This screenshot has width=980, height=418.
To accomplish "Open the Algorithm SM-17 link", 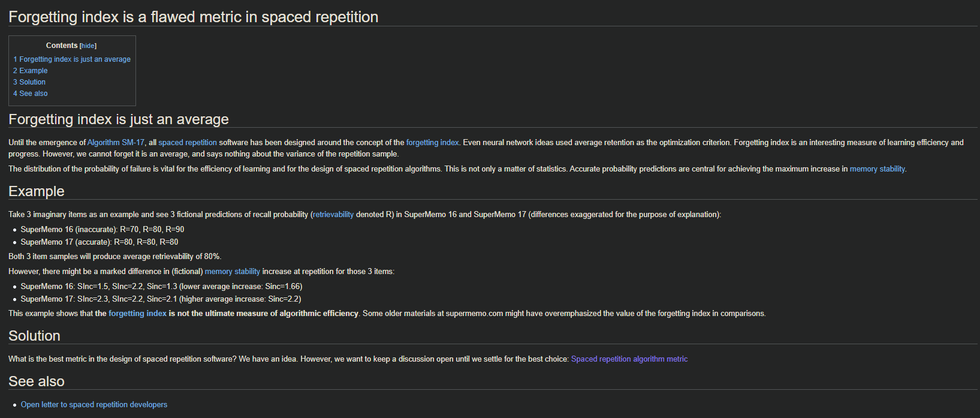I will pyautogui.click(x=116, y=143).
